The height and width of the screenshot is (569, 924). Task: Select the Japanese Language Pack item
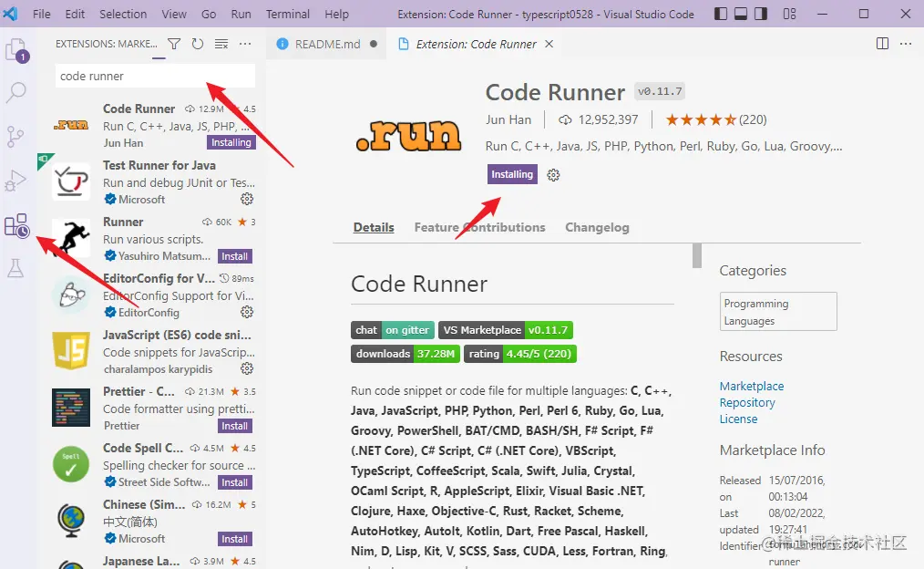(x=150, y=561)
